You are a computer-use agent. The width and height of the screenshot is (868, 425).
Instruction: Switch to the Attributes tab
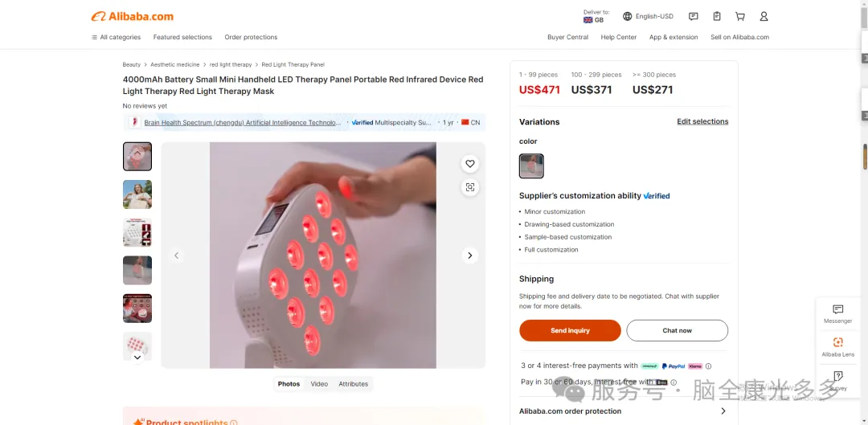[353, 384]
